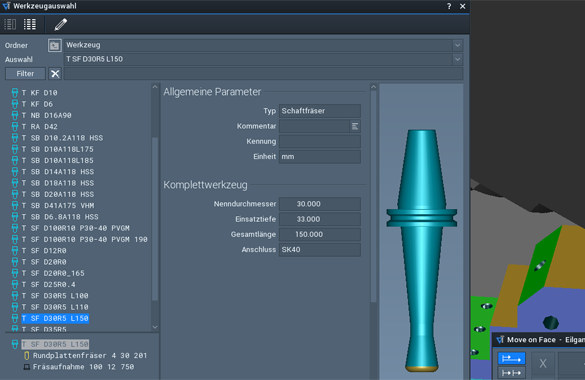Image resolution: width=585 pixels, height=380 pixels.
Task: Toggle the X axis button
Action: pyautogui.click(x=543, y=363)
